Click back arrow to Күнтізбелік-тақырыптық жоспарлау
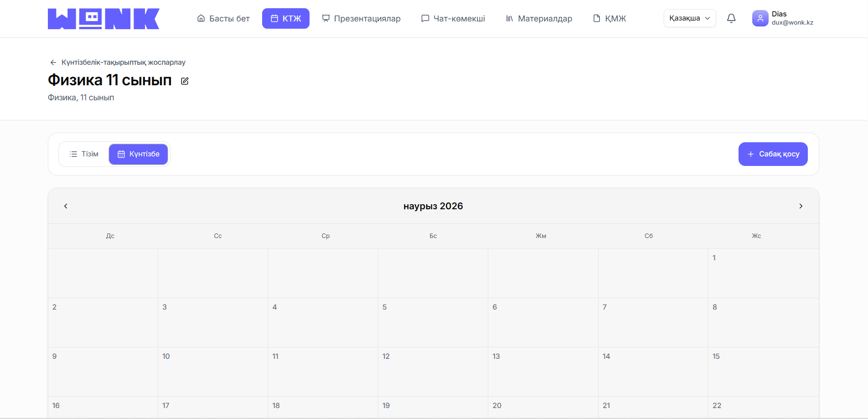The width and height of the screenshot is (868, 419). point(53,62)
